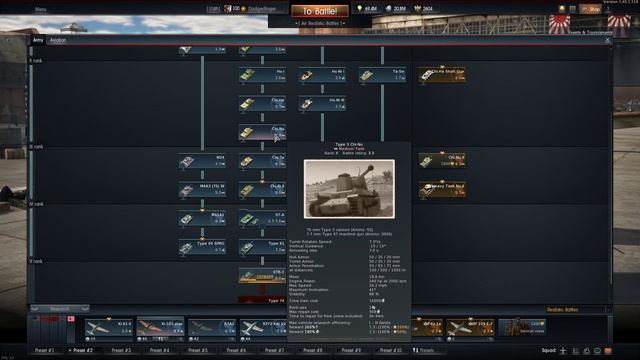
Task: Select the Chi-Nu II premium tank
Action: pyautogui.click(x=442, y=161)
